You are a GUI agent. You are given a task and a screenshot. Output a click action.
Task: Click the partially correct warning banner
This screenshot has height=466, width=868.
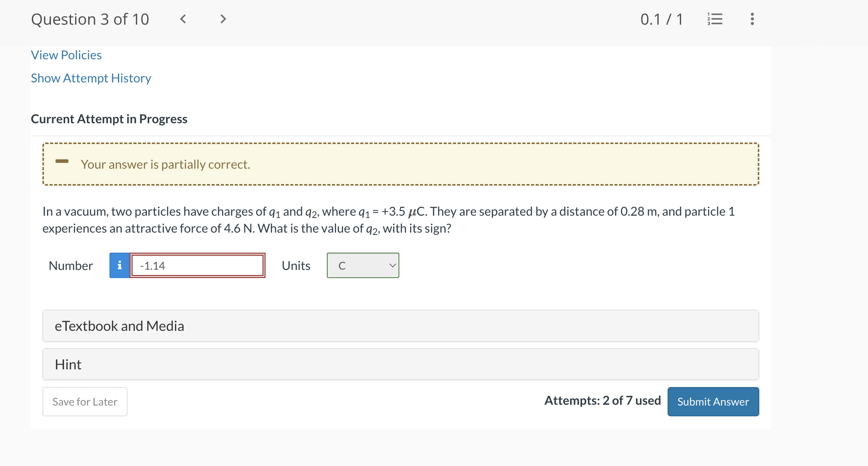tap(400, 164)
